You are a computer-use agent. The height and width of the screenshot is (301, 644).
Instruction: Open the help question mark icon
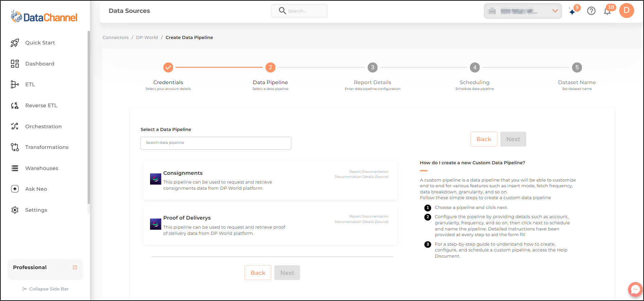(x=591, y=11)
